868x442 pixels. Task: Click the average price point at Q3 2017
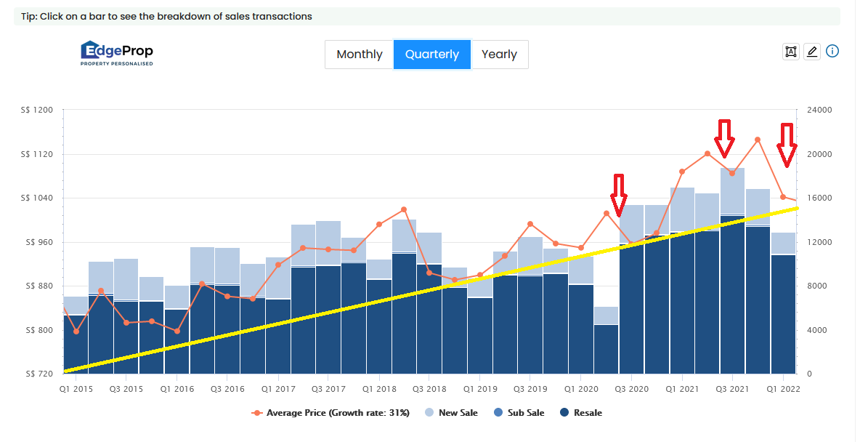[x=328, y=249]
